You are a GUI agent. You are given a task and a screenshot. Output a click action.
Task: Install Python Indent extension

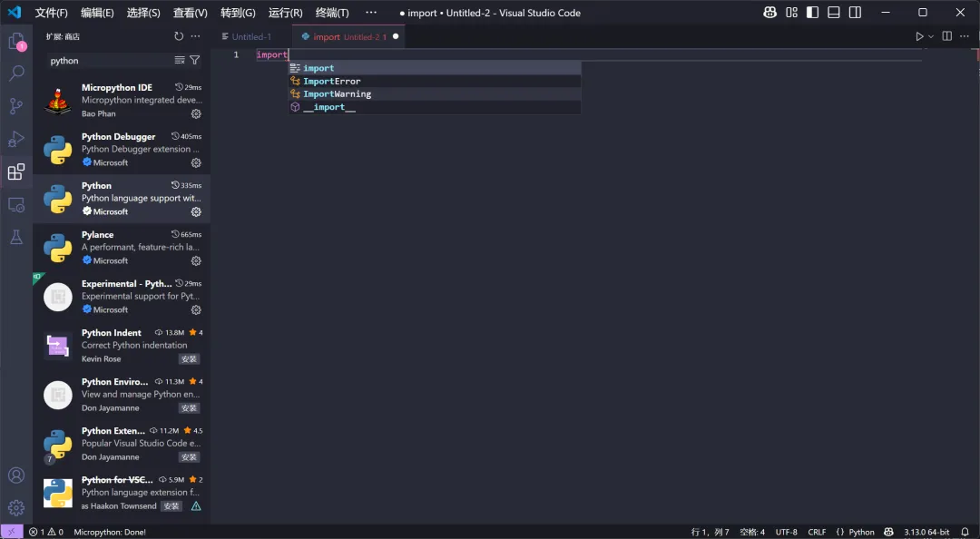click(x=189, y=359)
